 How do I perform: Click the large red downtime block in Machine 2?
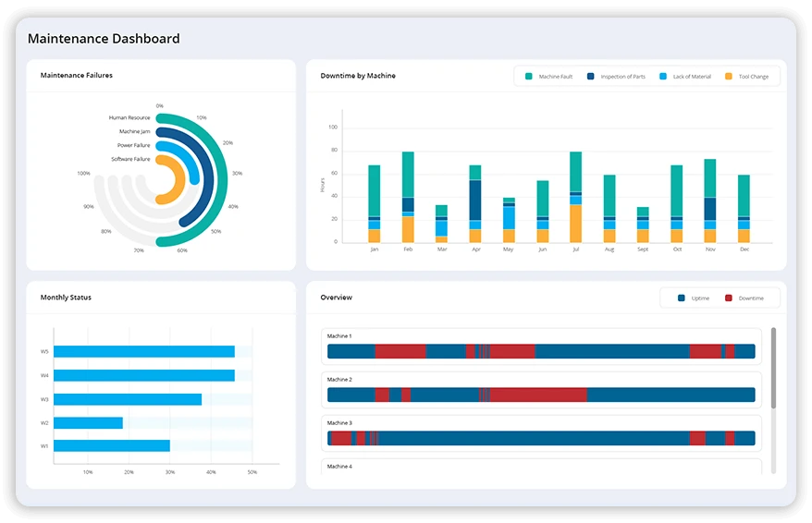538,395
